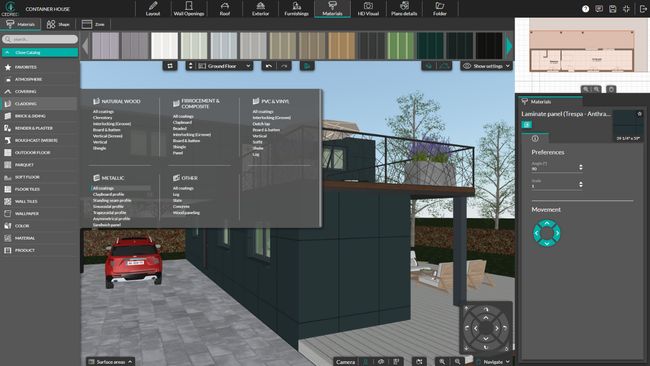Open the Exterior step

click(x=260, y=9)
